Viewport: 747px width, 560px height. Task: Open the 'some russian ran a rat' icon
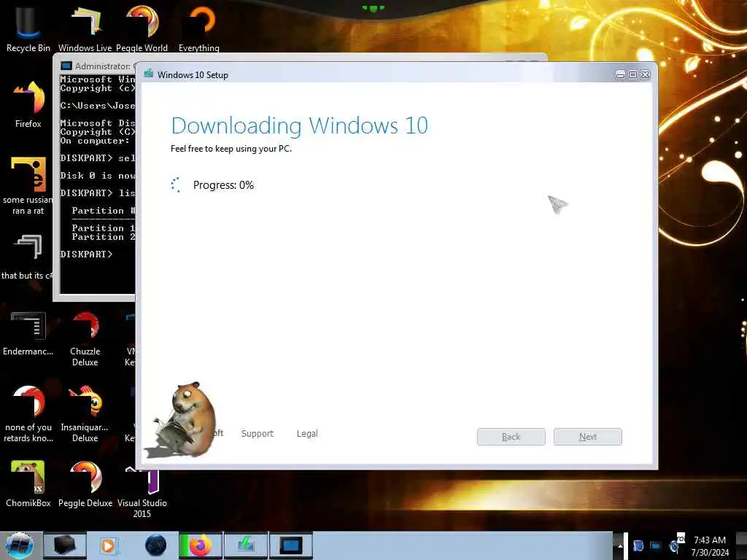coord(28,186)
